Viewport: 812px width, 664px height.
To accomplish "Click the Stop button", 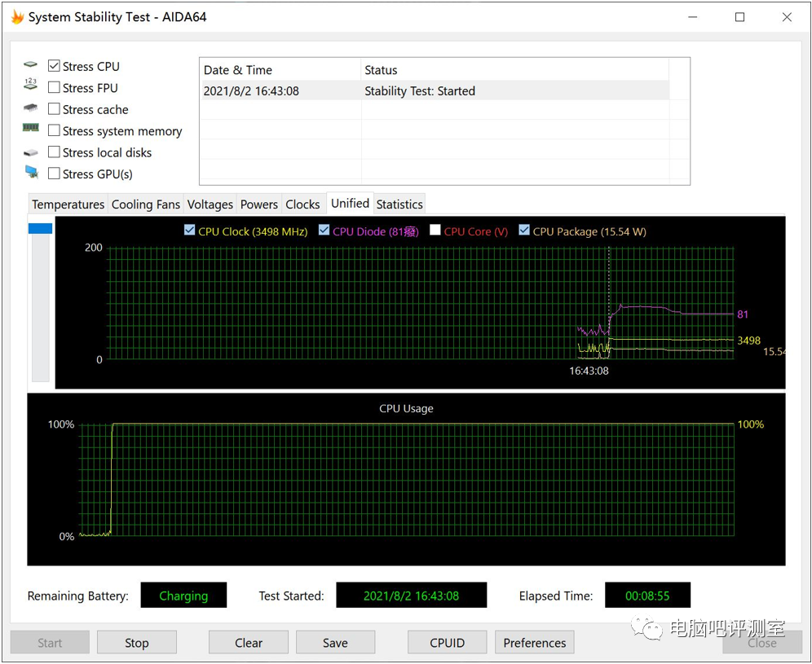I will coord(137,642).
